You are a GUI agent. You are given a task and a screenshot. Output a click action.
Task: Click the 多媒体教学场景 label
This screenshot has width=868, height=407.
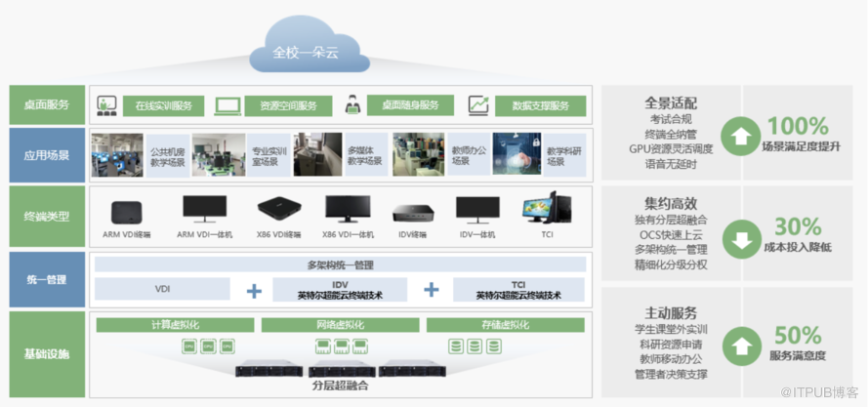coord(367,155)
